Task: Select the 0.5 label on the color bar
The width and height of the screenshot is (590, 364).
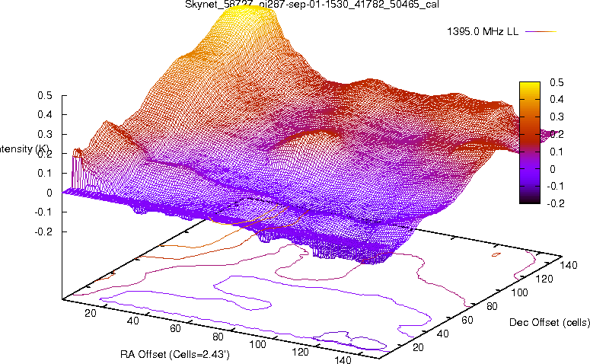Action: click(557, 82)
